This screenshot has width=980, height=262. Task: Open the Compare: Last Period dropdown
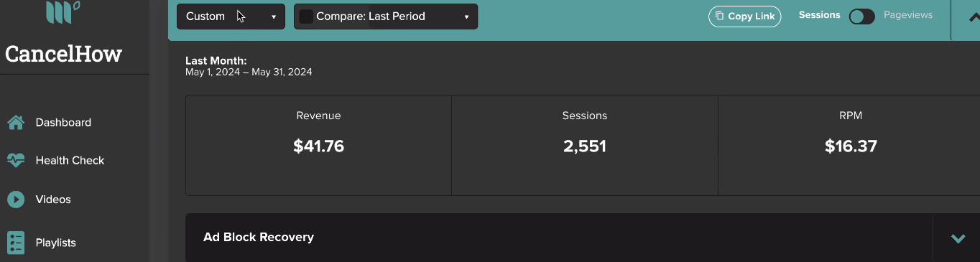coord(386,17)
